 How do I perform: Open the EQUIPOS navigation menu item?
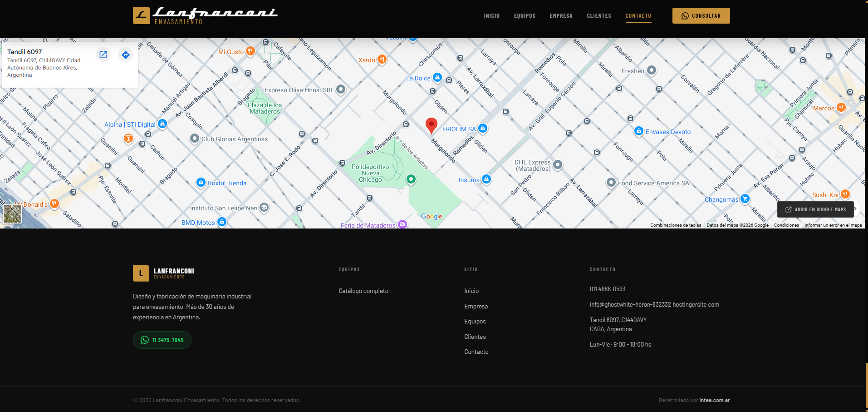pyautogui.click(x=525, y=15)
